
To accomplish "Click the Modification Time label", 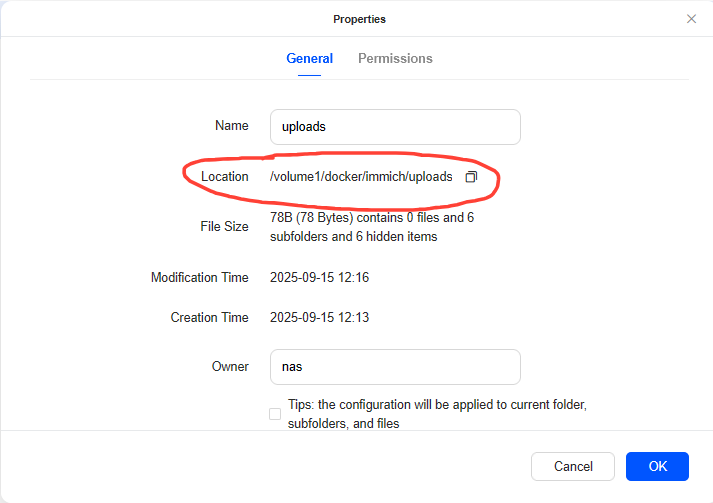I will [x=199, y=277].
